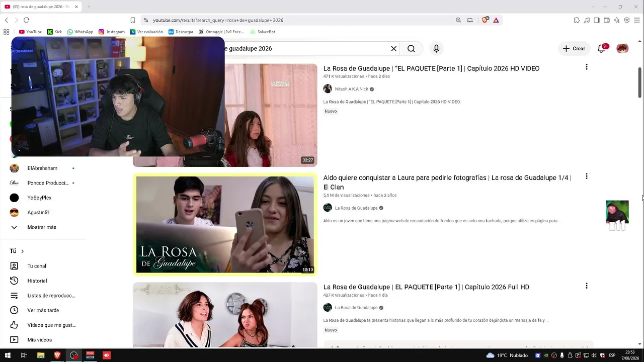
Task: Open Kick bookmark in bookmarks bar
Action: click(x=55, y=32)
